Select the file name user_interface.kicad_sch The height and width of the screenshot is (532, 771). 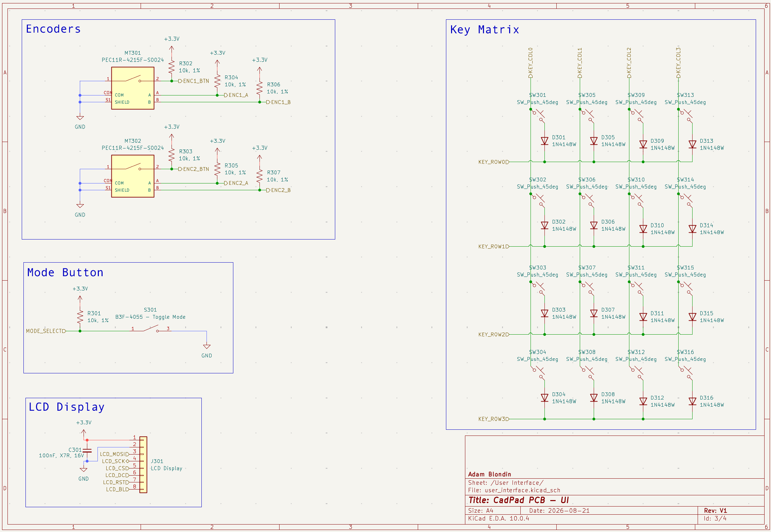pyautogui.click(x=522, y=490)
